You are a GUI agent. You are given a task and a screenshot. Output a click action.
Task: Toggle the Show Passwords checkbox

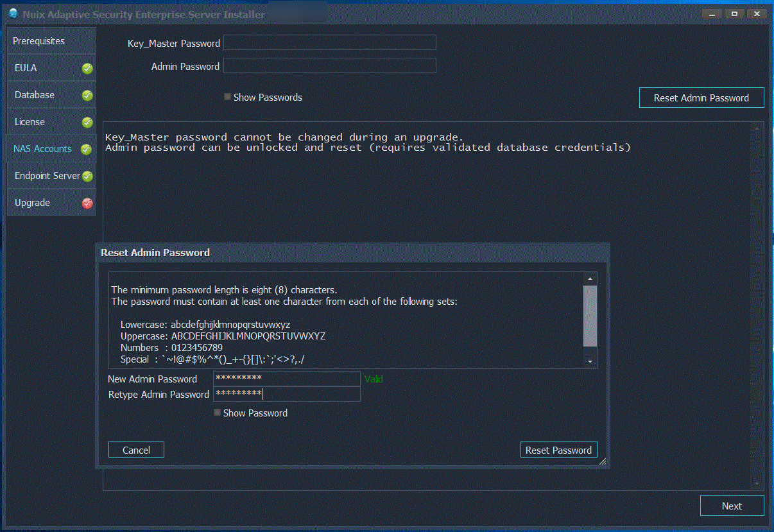(x=227, y=97)
